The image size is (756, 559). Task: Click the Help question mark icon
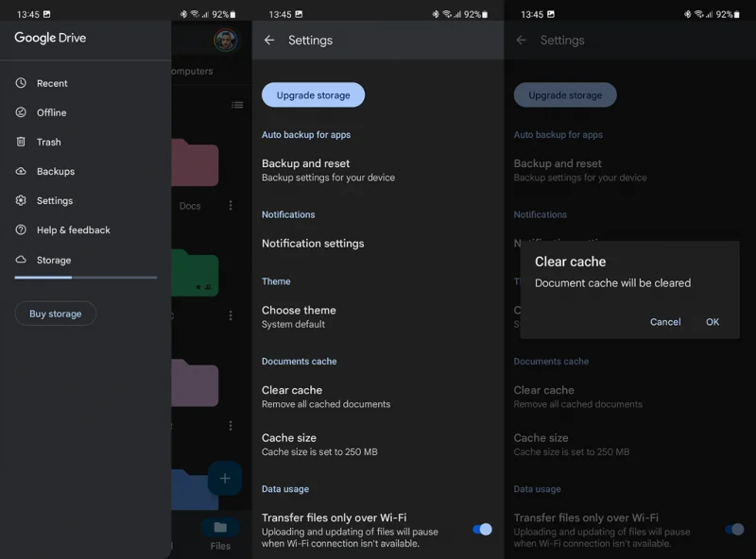tap(21, 229)
